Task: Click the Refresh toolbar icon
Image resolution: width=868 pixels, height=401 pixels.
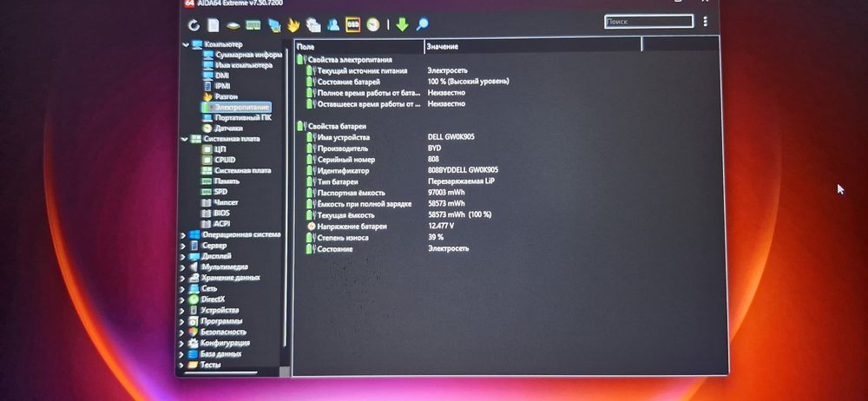Action: pos(194,25)
